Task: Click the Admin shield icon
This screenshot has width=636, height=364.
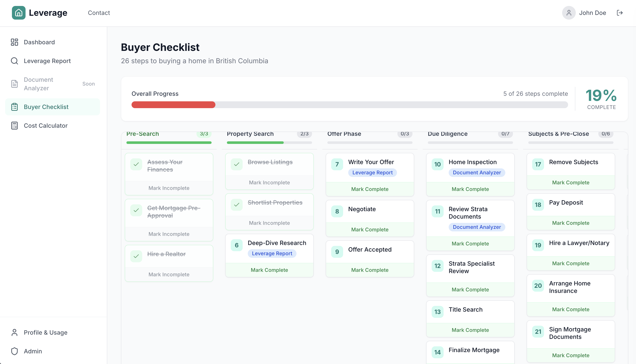Action: pos(14,351)
